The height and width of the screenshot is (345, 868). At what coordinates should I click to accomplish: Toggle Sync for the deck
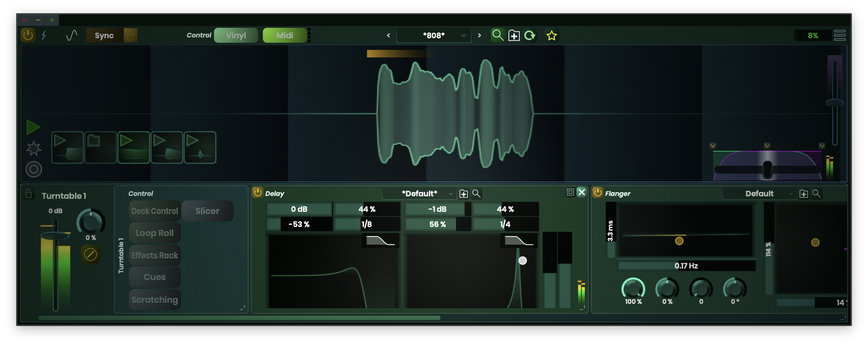click(104, 35)
